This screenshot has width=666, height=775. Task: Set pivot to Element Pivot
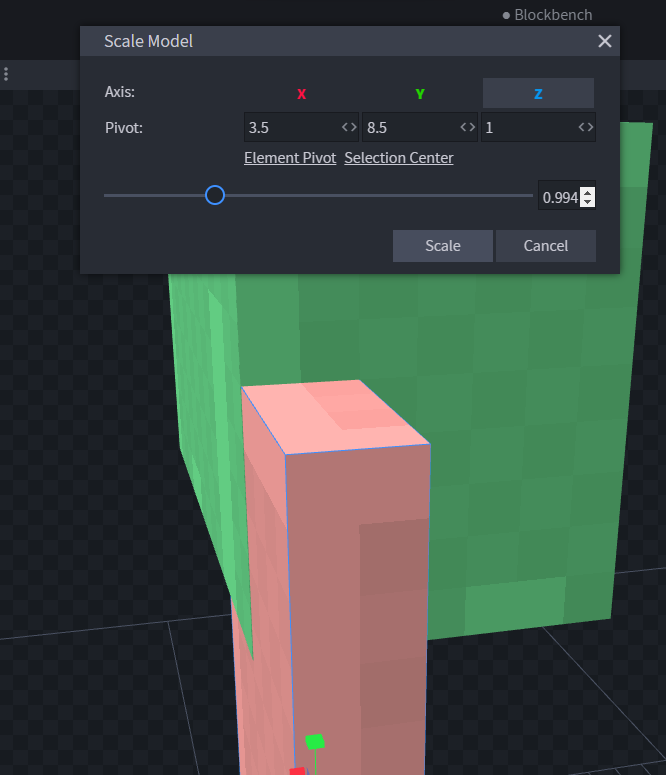290,158
